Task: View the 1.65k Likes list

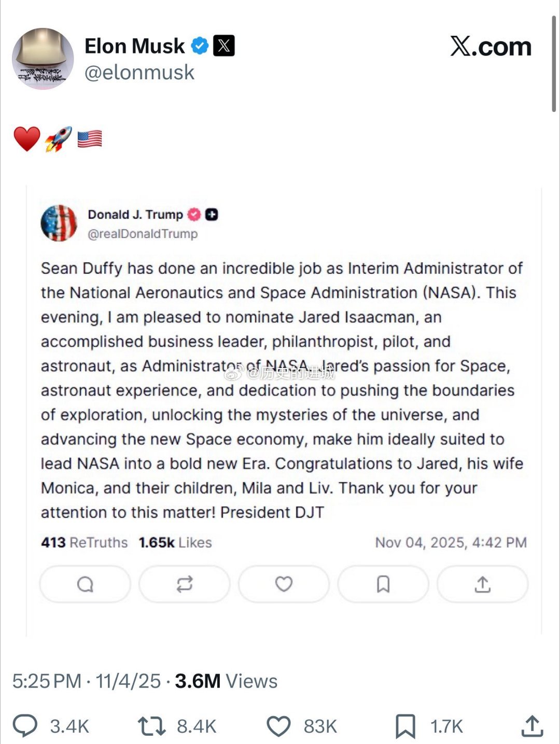Action: [175, 542]
